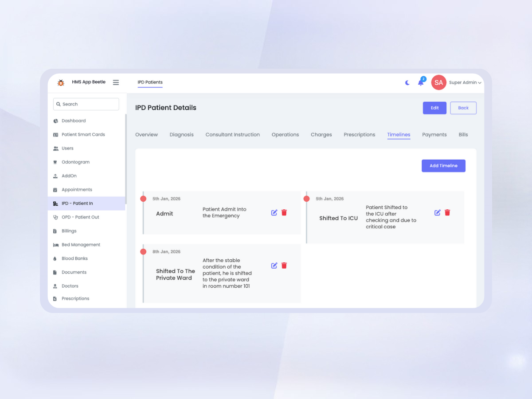
Task: Delete the Shifted To ICU timeline entry
Action: [447, 213]
